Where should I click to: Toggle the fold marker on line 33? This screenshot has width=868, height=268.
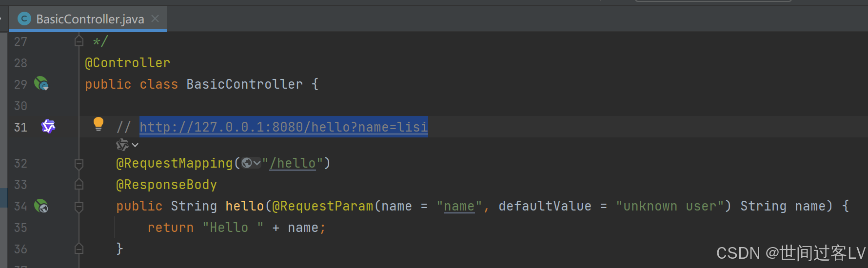(79, 185)
